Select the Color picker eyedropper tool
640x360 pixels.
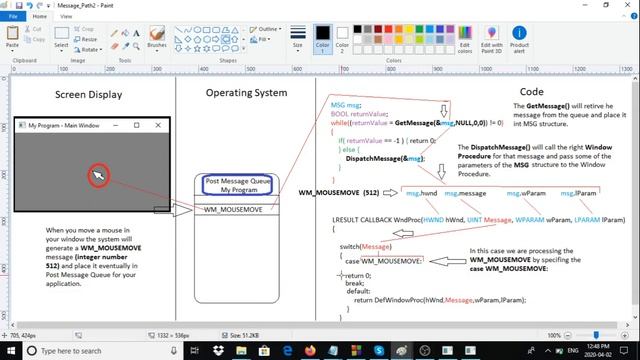[125, 46]
